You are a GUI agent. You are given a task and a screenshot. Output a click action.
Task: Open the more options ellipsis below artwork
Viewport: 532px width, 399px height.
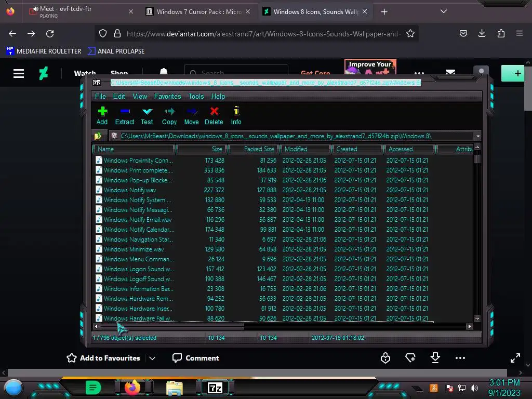coord(460,358)
